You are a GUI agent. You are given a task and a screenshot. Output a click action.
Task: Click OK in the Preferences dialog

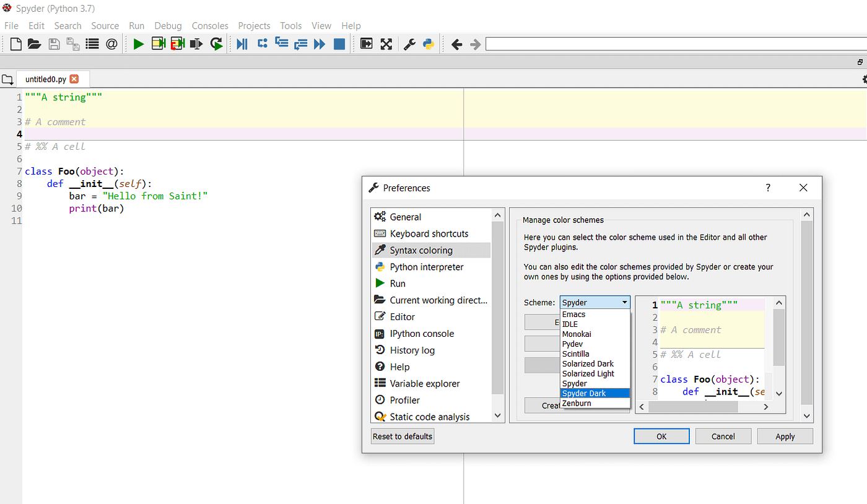[x=661, y=437]
